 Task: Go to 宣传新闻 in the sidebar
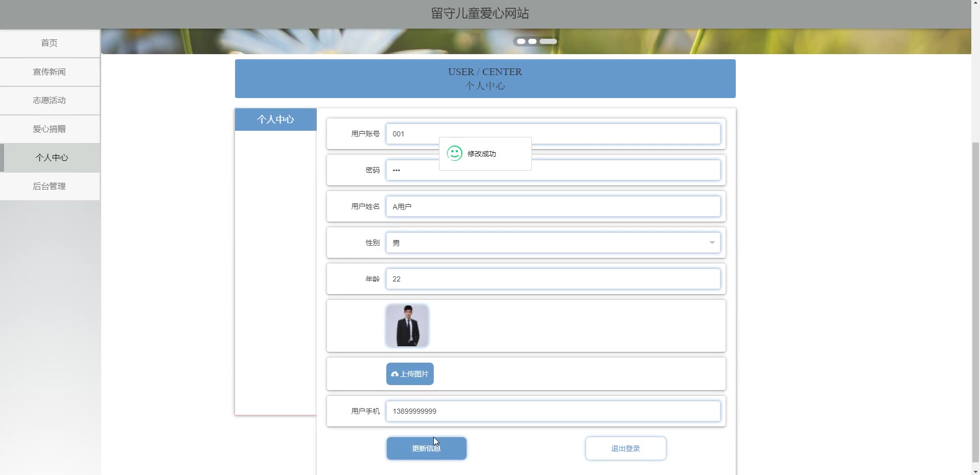50,72
